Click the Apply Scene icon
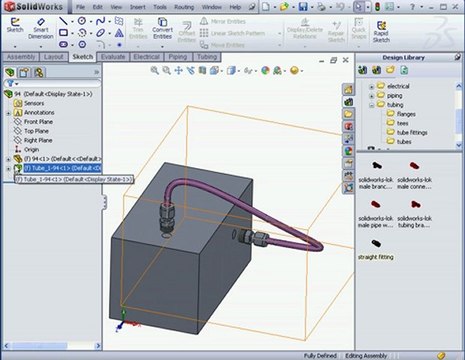The width and height of the screenshot is (465, 360). 277,70
